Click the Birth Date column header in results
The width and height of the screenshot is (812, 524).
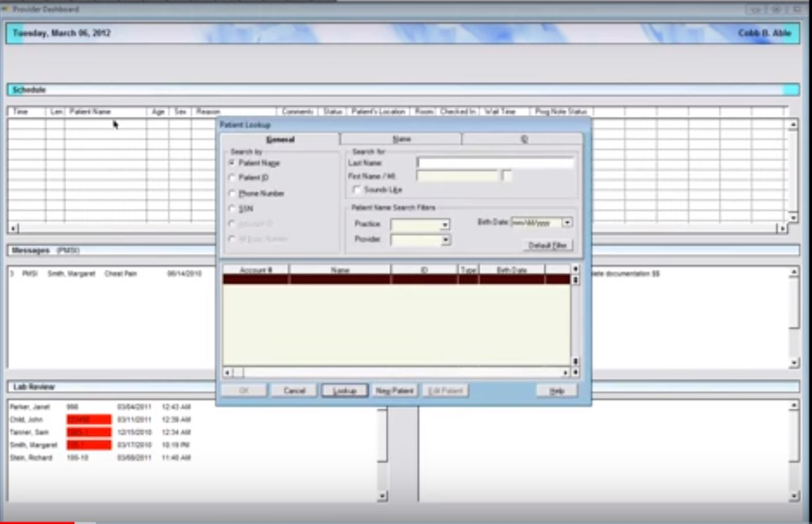[x=512, y=270]
